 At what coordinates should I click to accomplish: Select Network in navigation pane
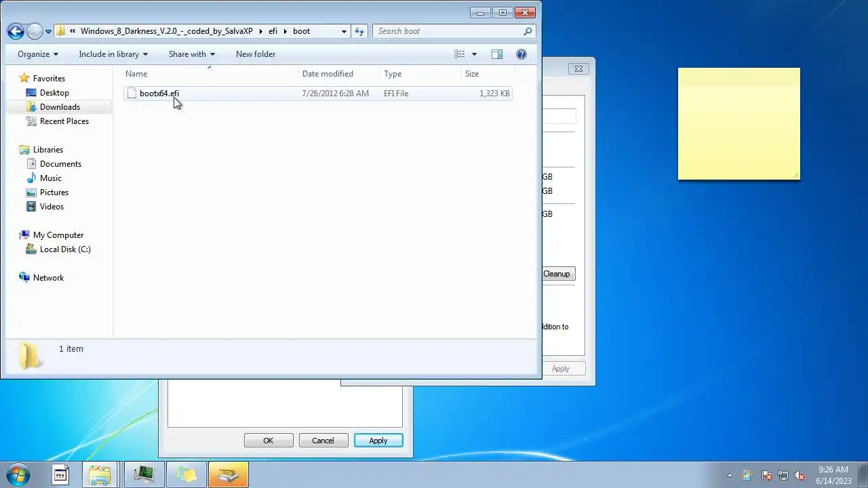pos(48,278)
